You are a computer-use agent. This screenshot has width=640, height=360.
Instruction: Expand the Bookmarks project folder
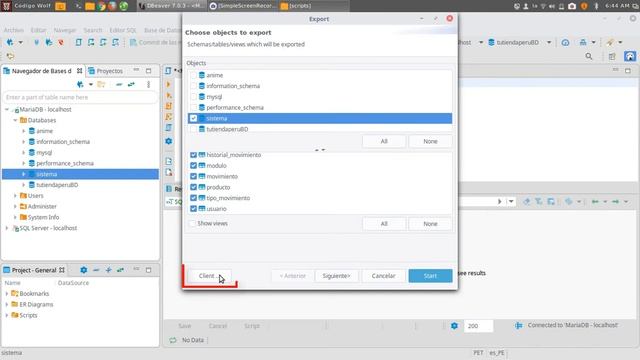tap(7, 293)
